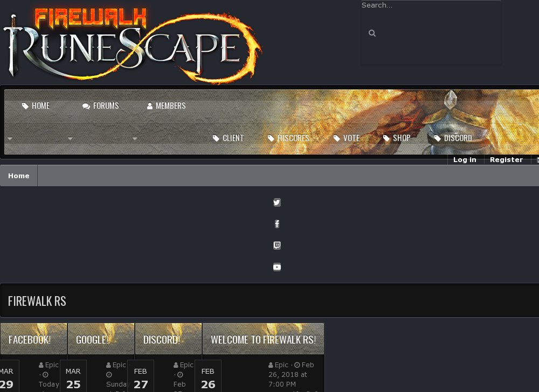Open the HISCORES menu link
This screenshot has width=539, height=392.
click(288, 138)
